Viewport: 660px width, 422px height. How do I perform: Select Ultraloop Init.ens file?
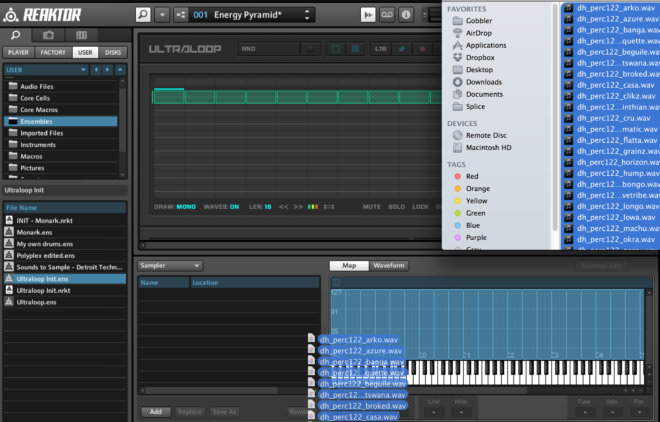pos(65,279)
